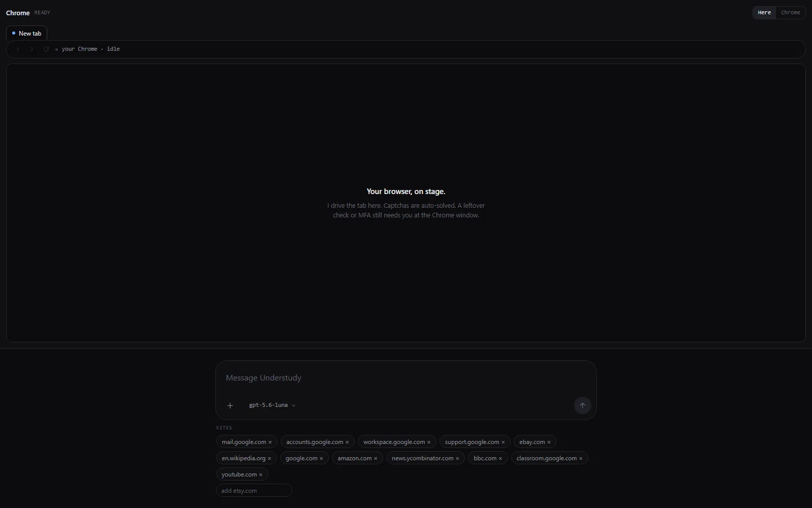Viewport: 812px width, 508px height.
Task: Click the Chrome title at top left
Action: (18, 13)
